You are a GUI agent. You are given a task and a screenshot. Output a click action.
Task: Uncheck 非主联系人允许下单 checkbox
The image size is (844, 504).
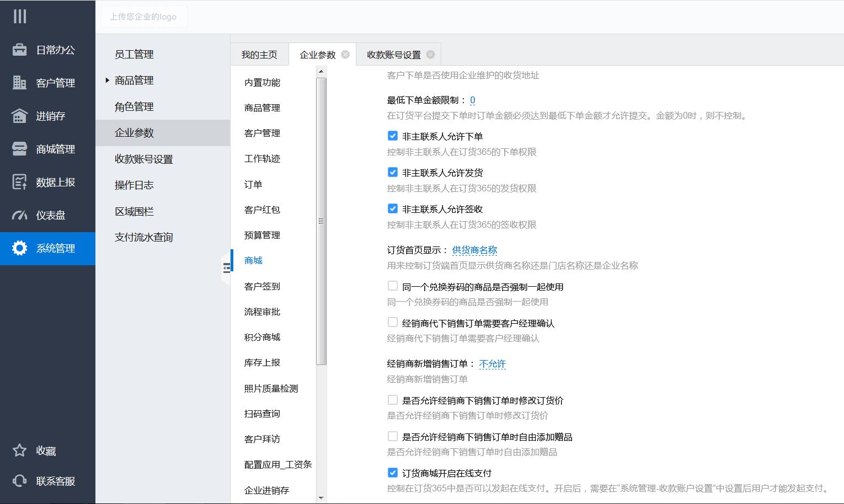coord(393,136)
